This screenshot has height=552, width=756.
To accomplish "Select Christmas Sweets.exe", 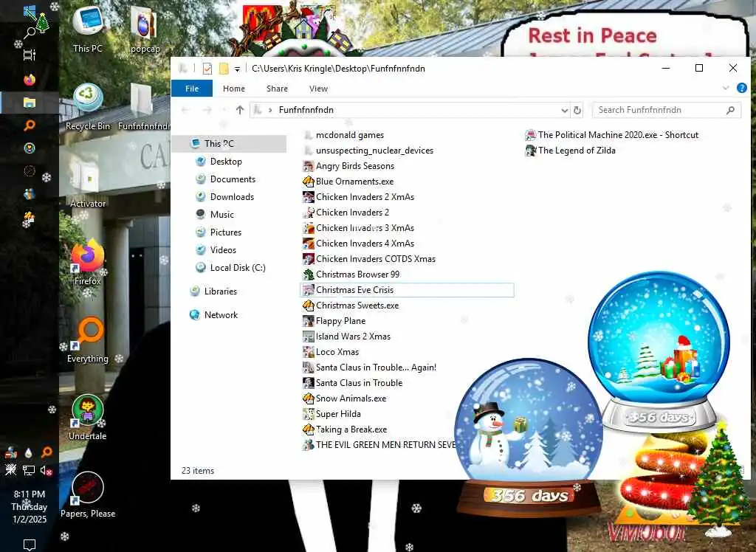I will click(351, 306).
